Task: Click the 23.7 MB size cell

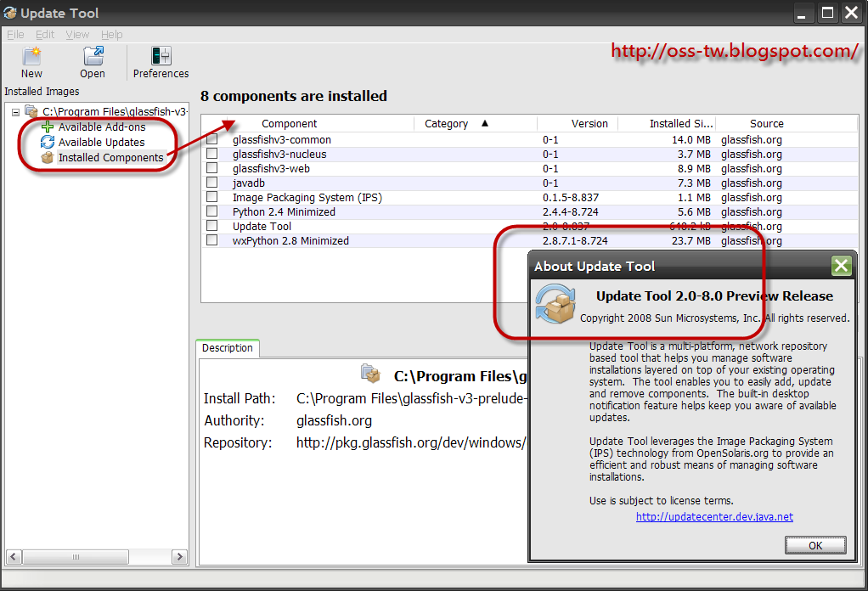Action: pyautogui.click(x=690, y=240)
